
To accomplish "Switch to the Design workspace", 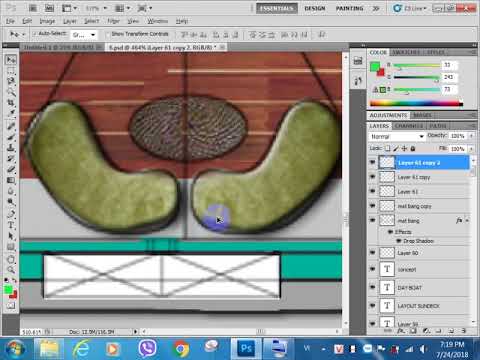I will click(315, 8).
